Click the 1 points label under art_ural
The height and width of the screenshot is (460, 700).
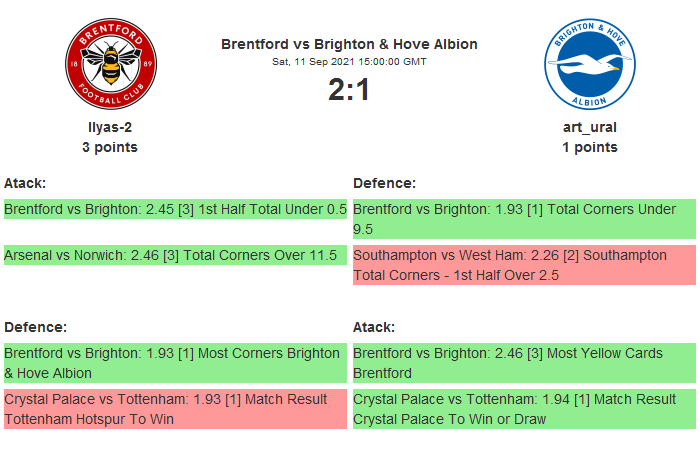589,147
